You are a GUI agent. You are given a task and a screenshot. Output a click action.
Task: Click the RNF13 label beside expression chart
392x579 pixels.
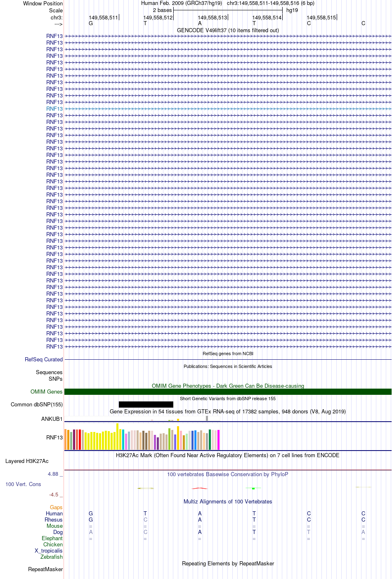pyautogui.click(x=54, y=438)
